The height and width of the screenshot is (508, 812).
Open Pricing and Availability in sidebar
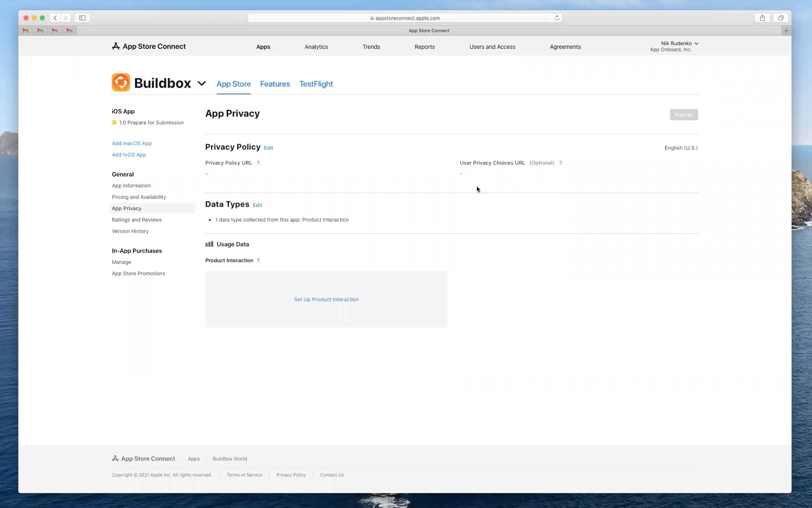[139, 197]
